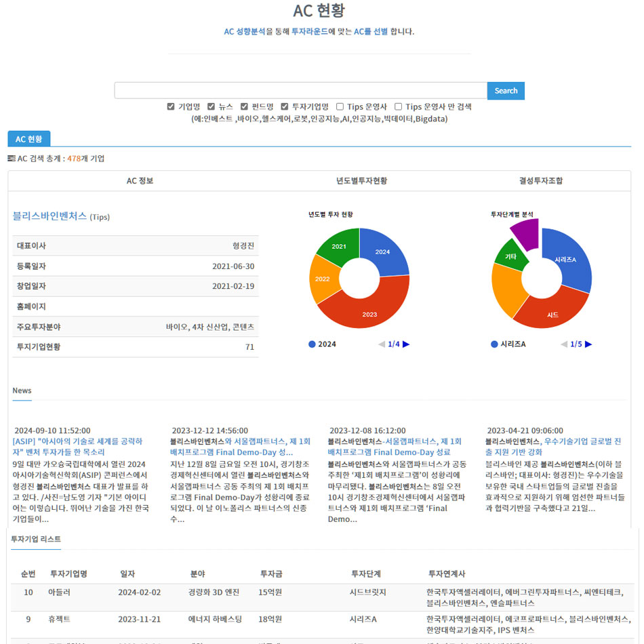Click the 투자기업명 column header
Image resolution: width=644 pixels, height=644 pixels.
(68, 573)
